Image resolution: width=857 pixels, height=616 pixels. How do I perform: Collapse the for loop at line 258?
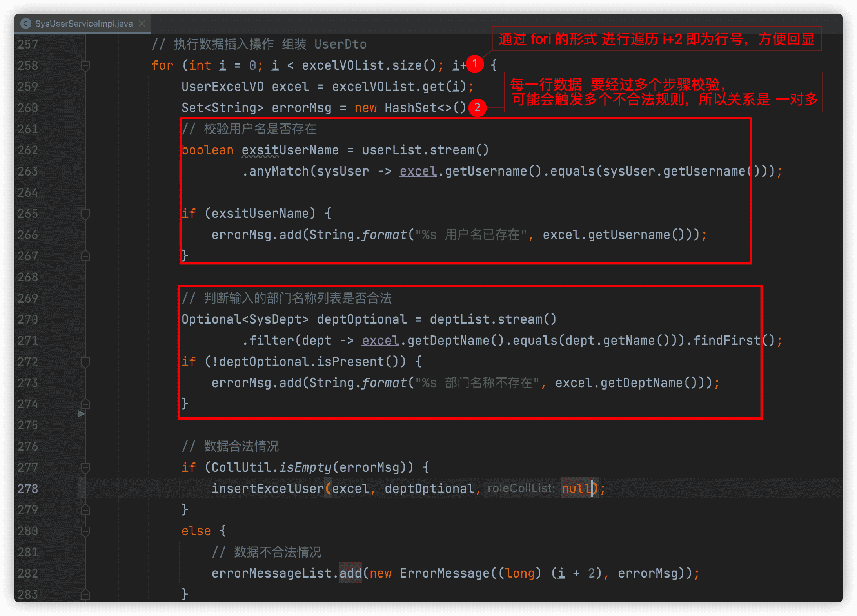tap(85, 65)
